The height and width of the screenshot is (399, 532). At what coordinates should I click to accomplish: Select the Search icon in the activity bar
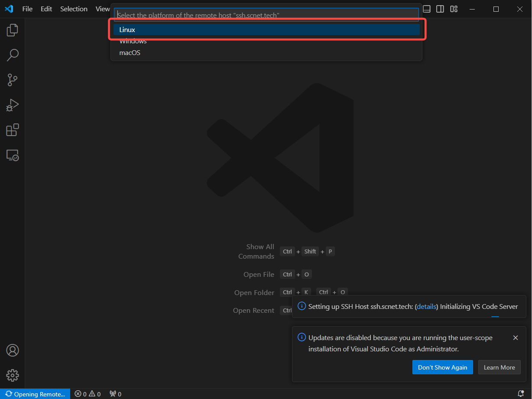click(12, 55)
